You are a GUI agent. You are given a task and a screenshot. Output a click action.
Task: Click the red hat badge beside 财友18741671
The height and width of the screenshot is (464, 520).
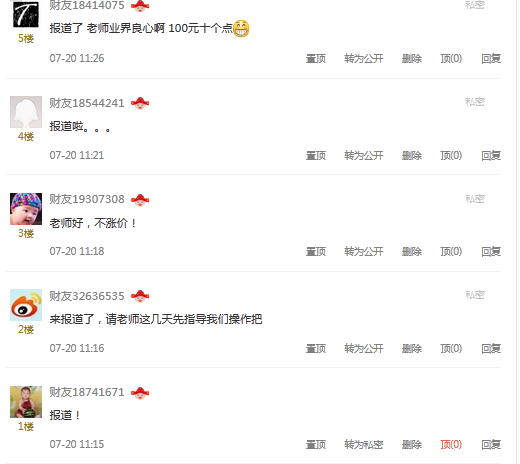tap(140, 392)
